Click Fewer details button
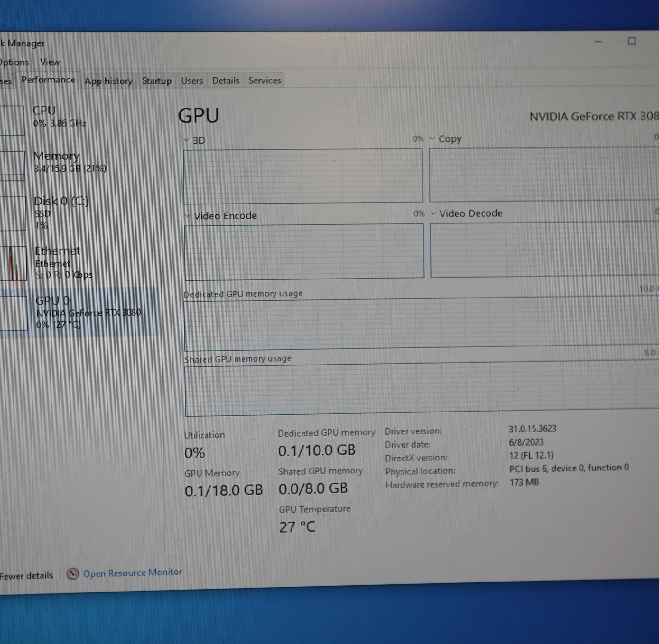Screen dimensions: 659x644 [26, 575]
